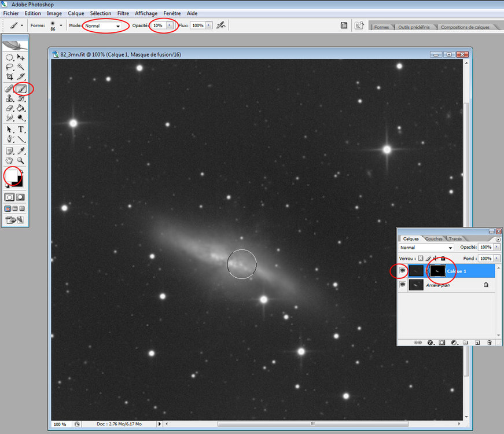The height and width of the screenshot is (434, 504).
Task: Open the Opacité slider arrow in options
Action: (x=170, y=25)
